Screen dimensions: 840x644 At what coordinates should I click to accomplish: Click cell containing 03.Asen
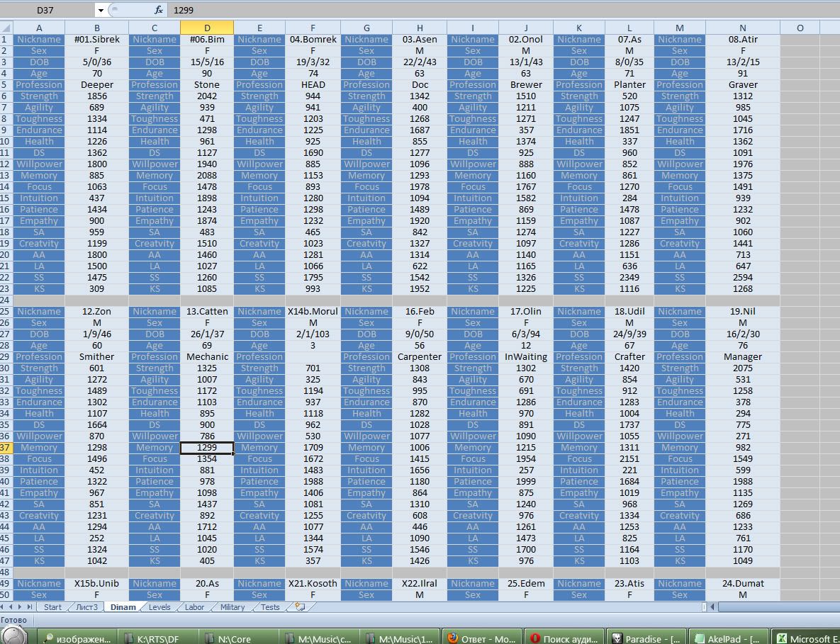[x=420, y=39]
